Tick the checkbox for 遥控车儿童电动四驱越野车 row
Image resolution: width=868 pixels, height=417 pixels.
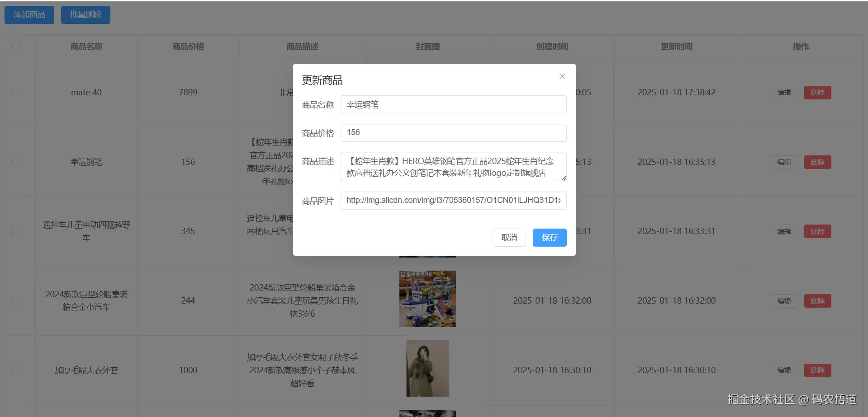15,231
